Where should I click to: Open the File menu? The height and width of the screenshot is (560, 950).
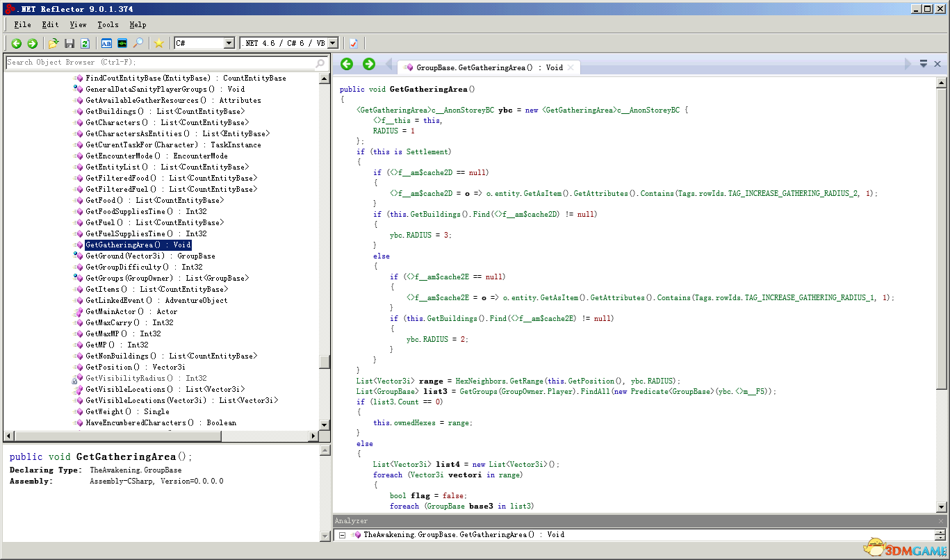click(22, 24)
